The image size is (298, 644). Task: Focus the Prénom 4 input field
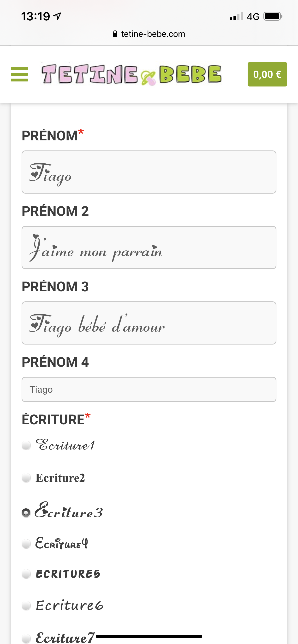pos(149,390)
